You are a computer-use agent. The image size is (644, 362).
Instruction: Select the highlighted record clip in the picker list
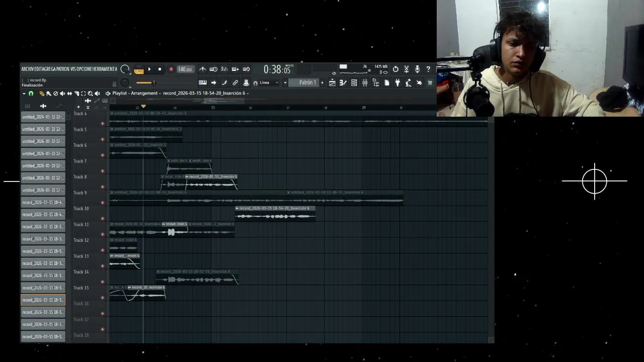(43, 300)
